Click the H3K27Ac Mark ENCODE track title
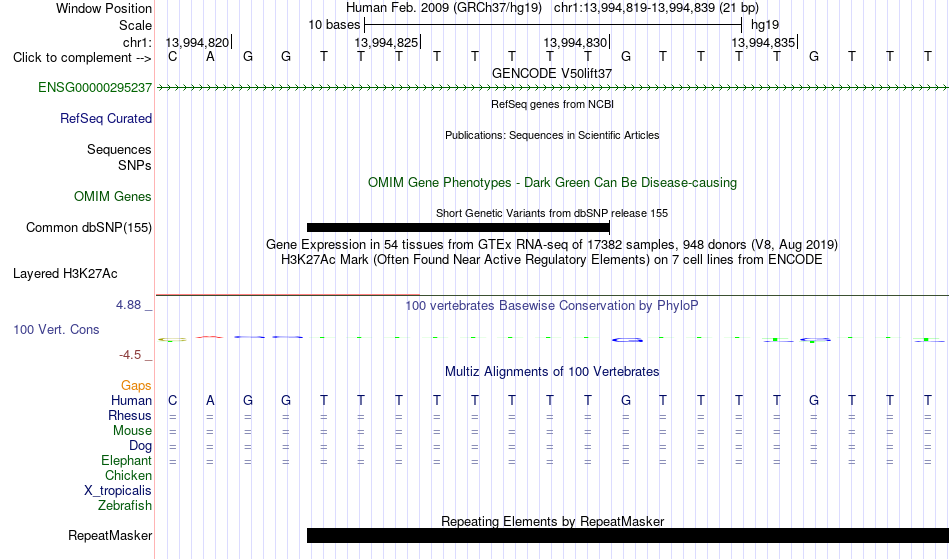This screenshot has height=559, width=950. (552, 260)
